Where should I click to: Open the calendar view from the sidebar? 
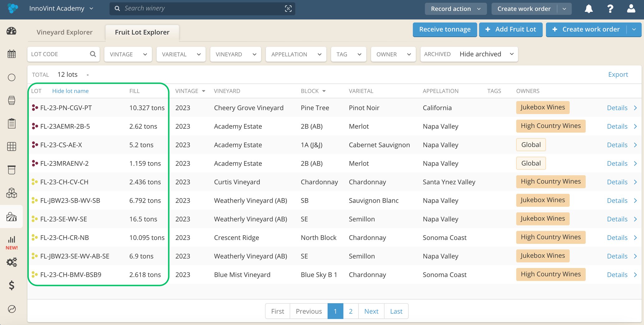12,54
